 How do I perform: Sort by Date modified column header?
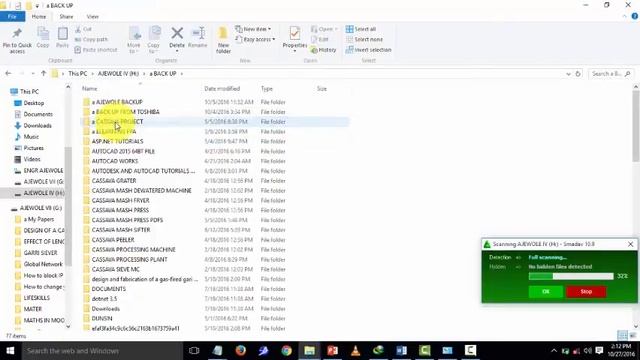coord(222,89)
